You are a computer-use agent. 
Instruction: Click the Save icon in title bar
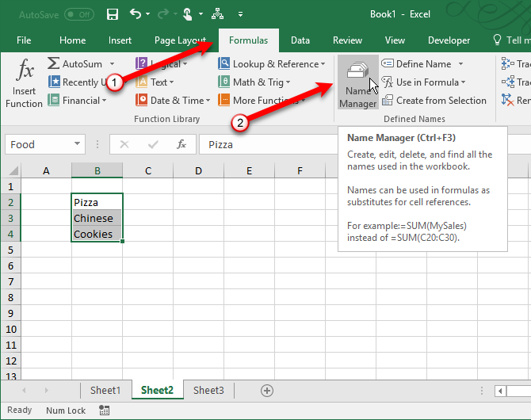pyautogui.click(x=113, y=14)
